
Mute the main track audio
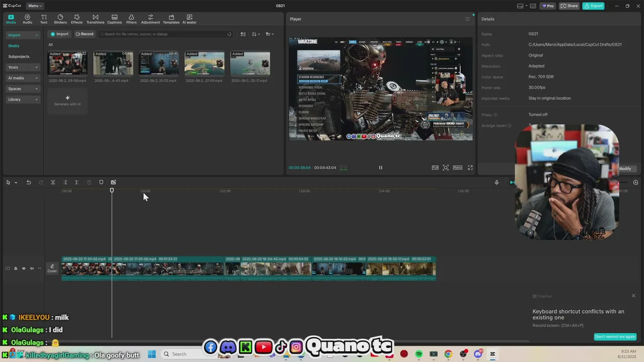(32, 268)
